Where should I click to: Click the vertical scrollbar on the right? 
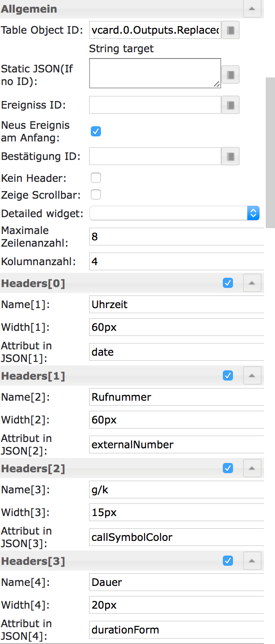270,152
